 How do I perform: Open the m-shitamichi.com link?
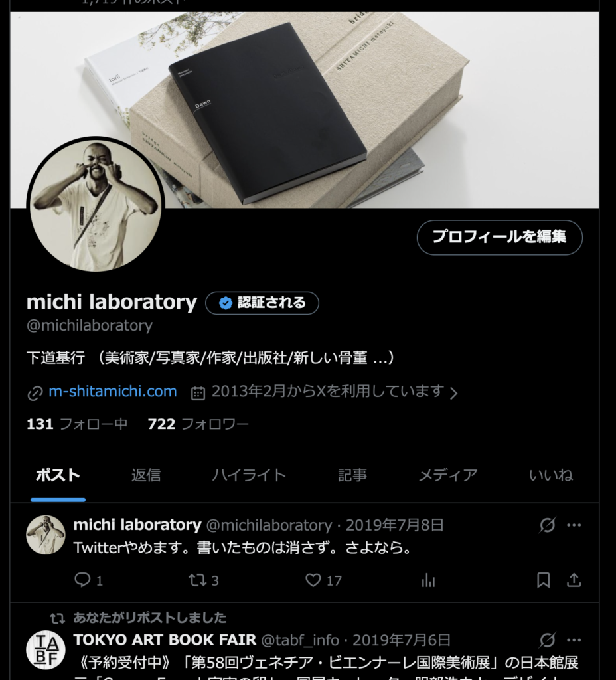pos(113,392)
